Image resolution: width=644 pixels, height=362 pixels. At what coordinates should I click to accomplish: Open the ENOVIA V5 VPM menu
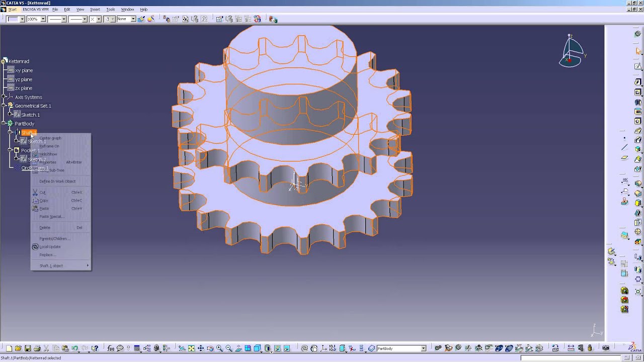point(35,10)
